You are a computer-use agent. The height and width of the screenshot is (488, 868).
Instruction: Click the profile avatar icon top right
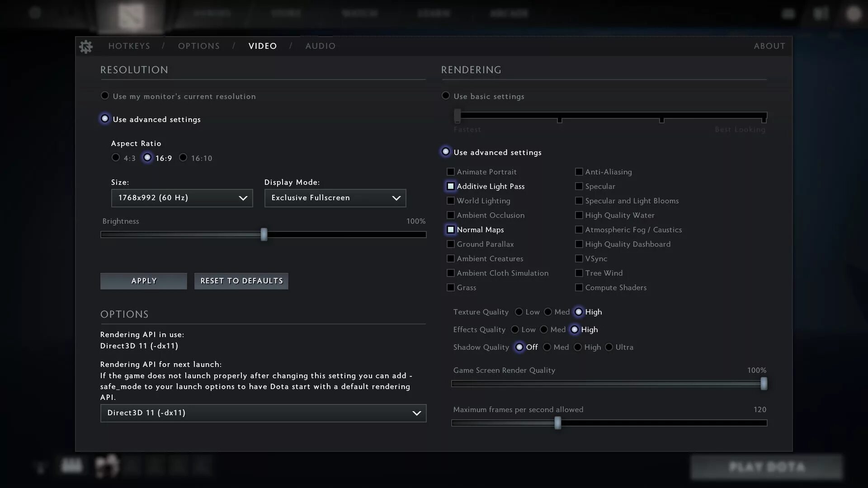tap(854, 13)
